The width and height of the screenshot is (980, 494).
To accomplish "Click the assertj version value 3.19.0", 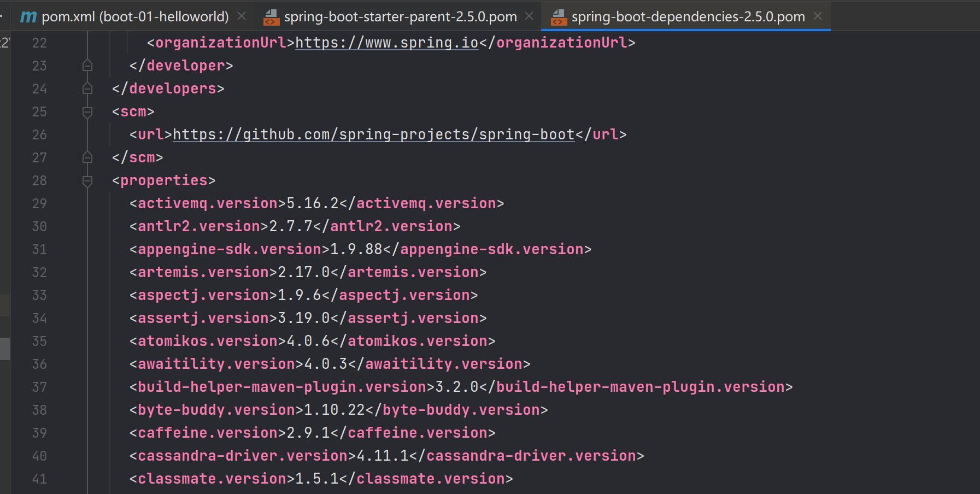I will tap(304, 318).
